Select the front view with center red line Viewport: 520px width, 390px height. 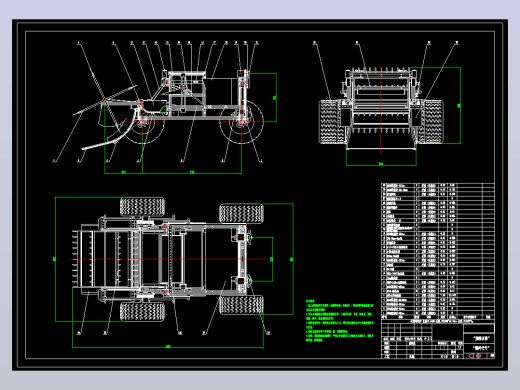[x=387, y=104]
